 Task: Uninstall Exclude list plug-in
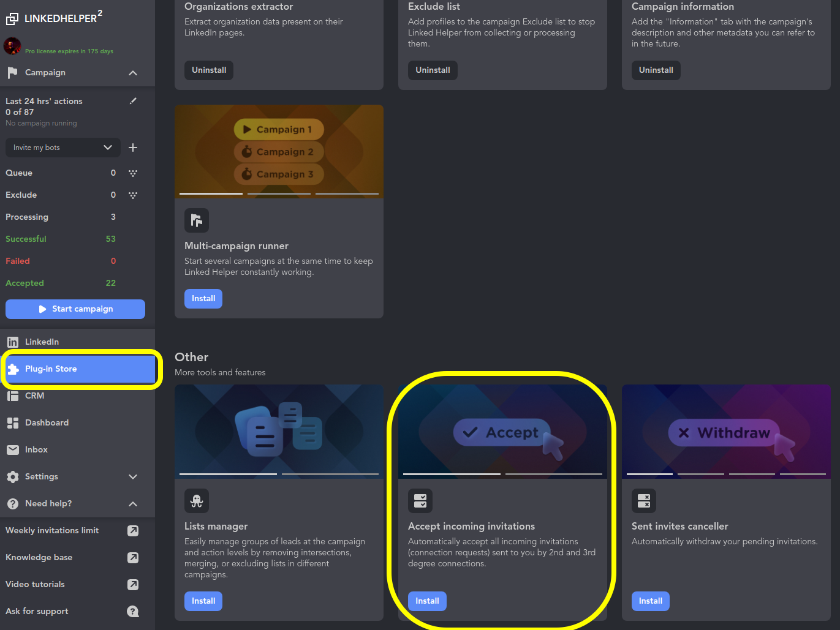coord(433,70)
